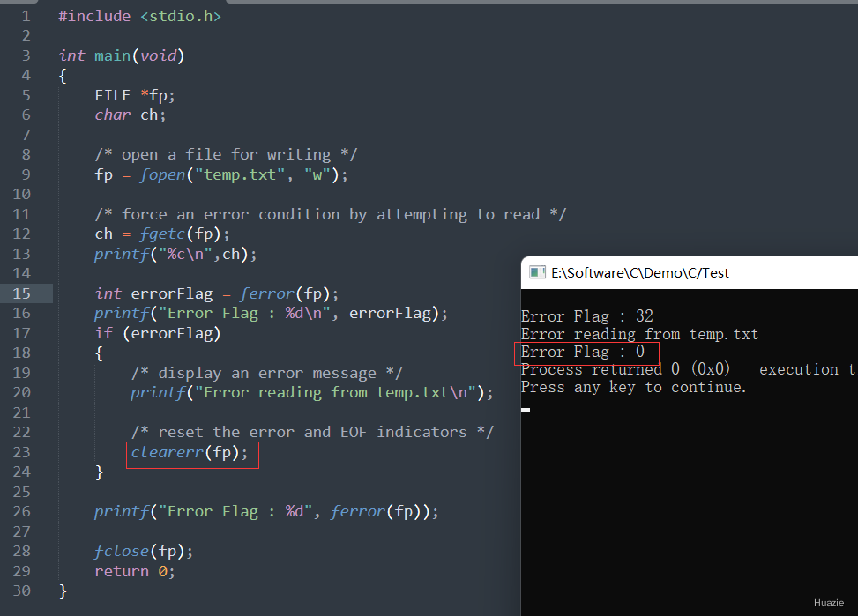Click line number 30 in the gutter
The image size is (858, 616).
tap(21, 590)
